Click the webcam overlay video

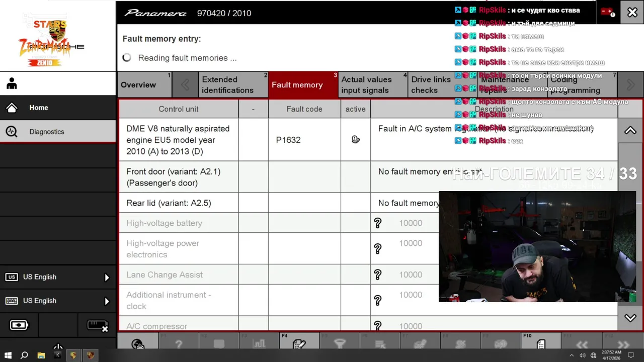coord(537,246)
